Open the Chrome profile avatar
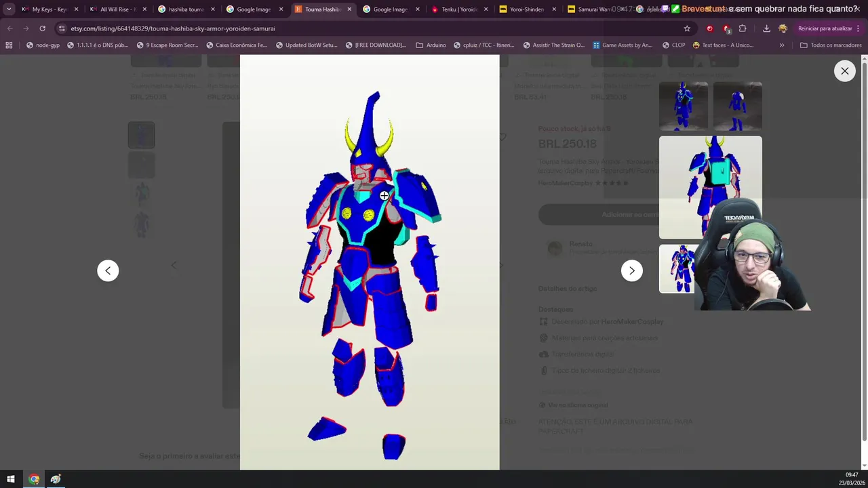 (783, 28)
